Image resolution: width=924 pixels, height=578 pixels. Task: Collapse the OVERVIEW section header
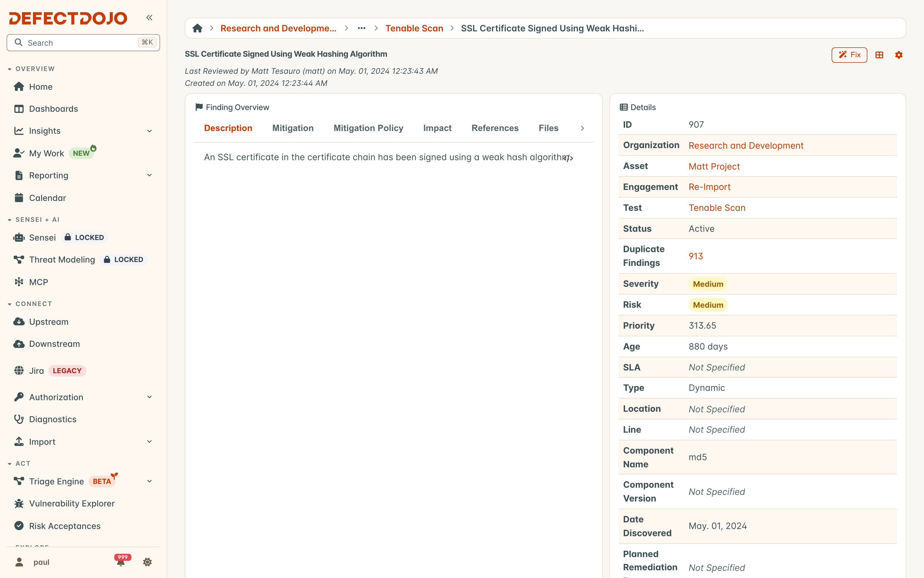[x=31, y=69]
